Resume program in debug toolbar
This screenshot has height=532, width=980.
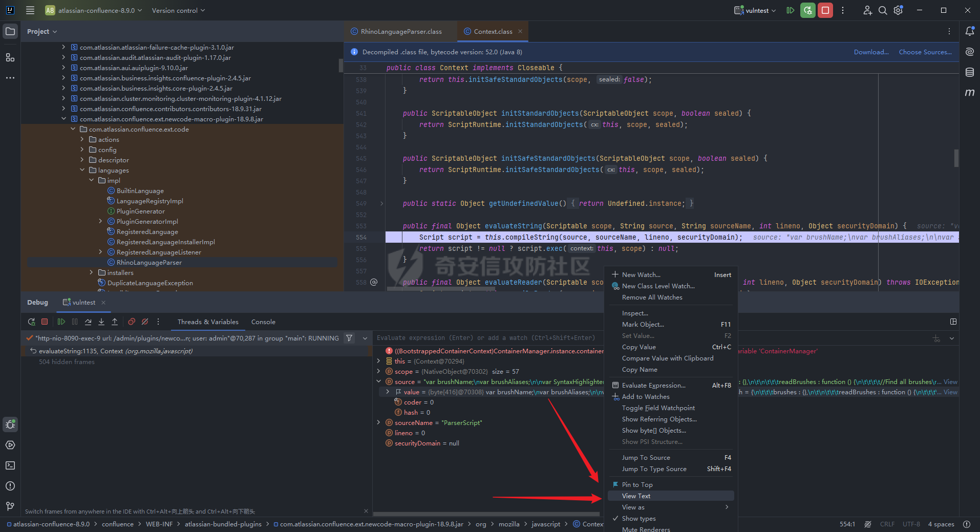click(x=61, y=322)
